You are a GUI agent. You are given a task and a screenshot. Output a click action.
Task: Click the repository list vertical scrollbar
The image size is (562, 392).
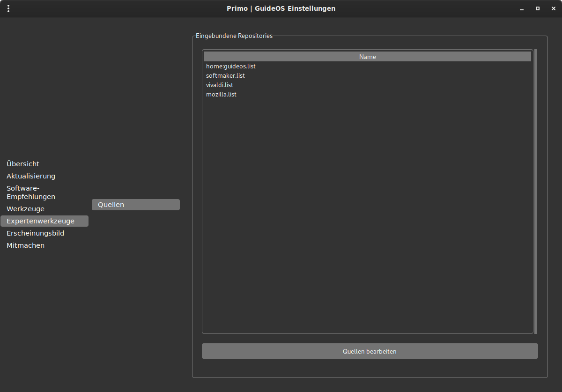coord(536,192)
